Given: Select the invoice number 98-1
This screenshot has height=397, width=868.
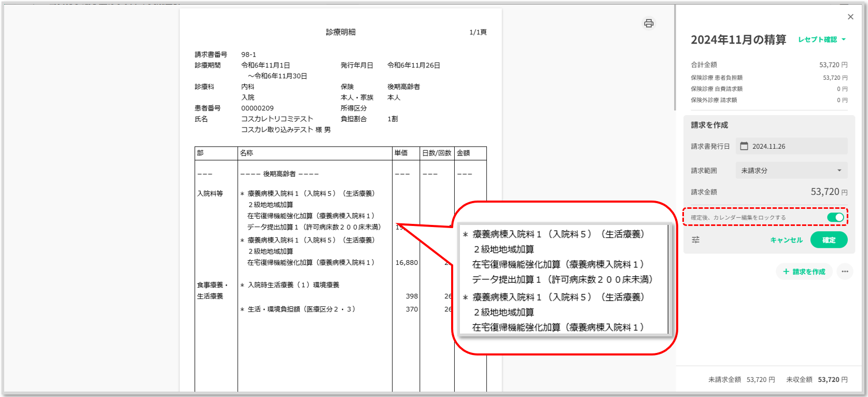Looking at the screenshot, I should 248,54.
